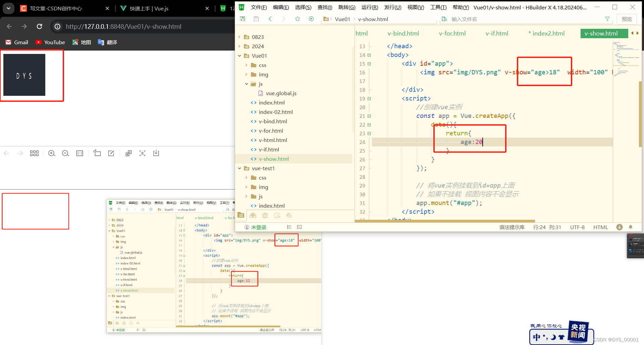This screenshot has width=644, height=345.
Task: Close the CSDN创作中心 browser tab
Action: tap(107, 8)
